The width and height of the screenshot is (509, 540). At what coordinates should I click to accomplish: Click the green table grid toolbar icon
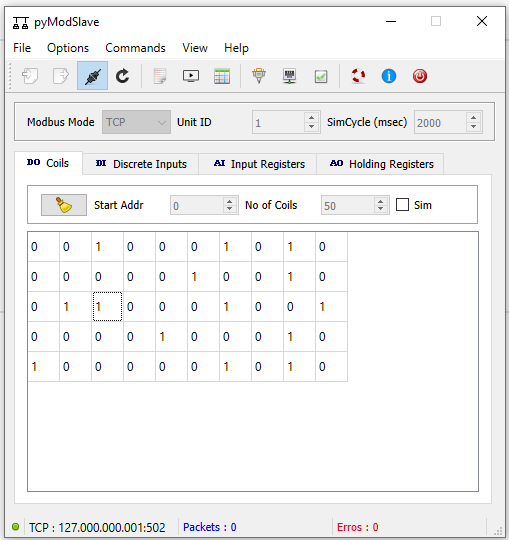pyautogui.click(x=222, y=76)
